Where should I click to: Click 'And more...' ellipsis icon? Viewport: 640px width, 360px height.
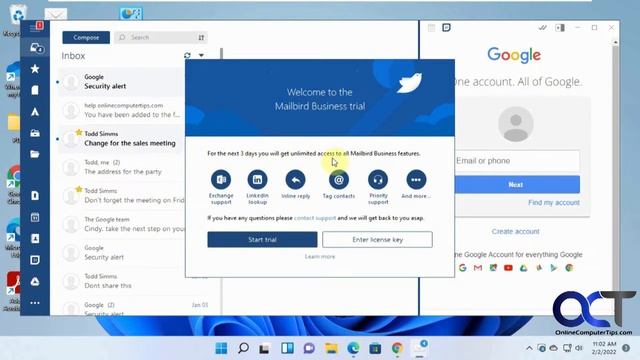(x=416, y=180)
